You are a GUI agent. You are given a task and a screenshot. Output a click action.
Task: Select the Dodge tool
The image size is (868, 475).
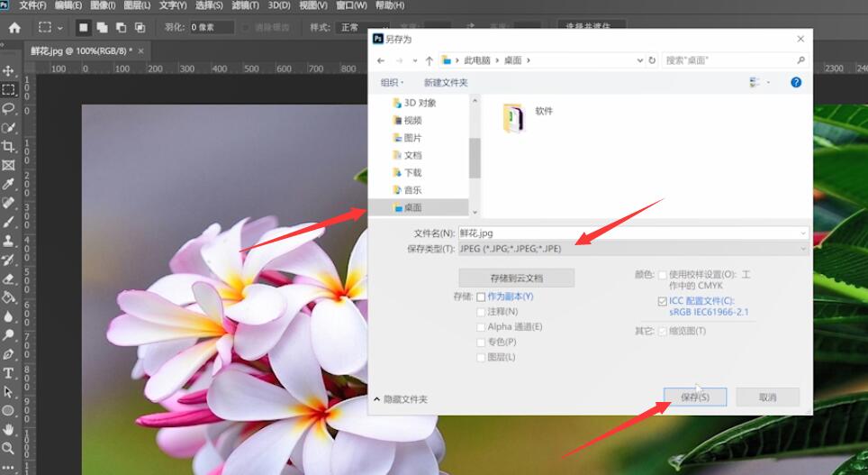click(x=8, y=335)
